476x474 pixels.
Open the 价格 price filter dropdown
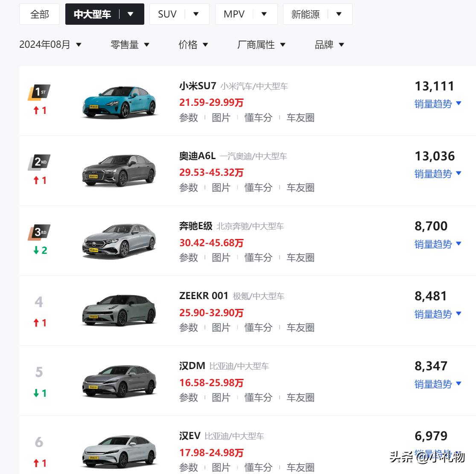pos(193,44)
